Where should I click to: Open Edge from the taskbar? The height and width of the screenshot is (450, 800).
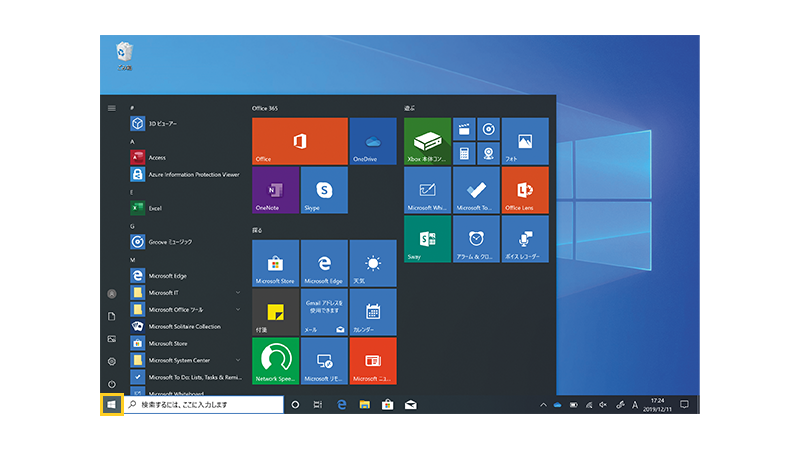coord(341,405)
